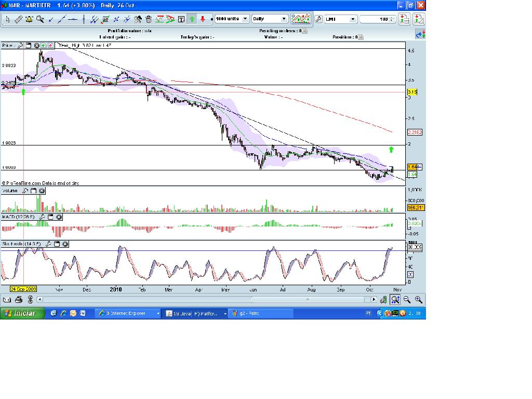Click the Pending orders details icon
This screenshot has width=532, height=399.
[x=304, y=31]
